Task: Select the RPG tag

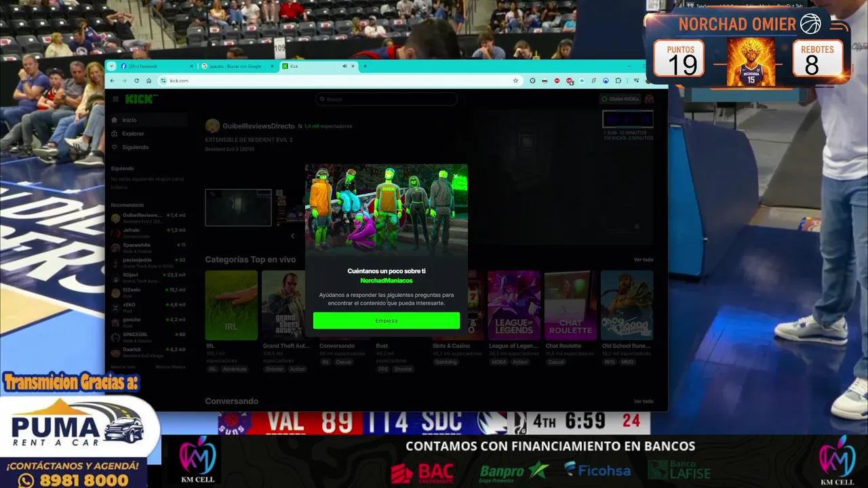Action: pos(609,362)
